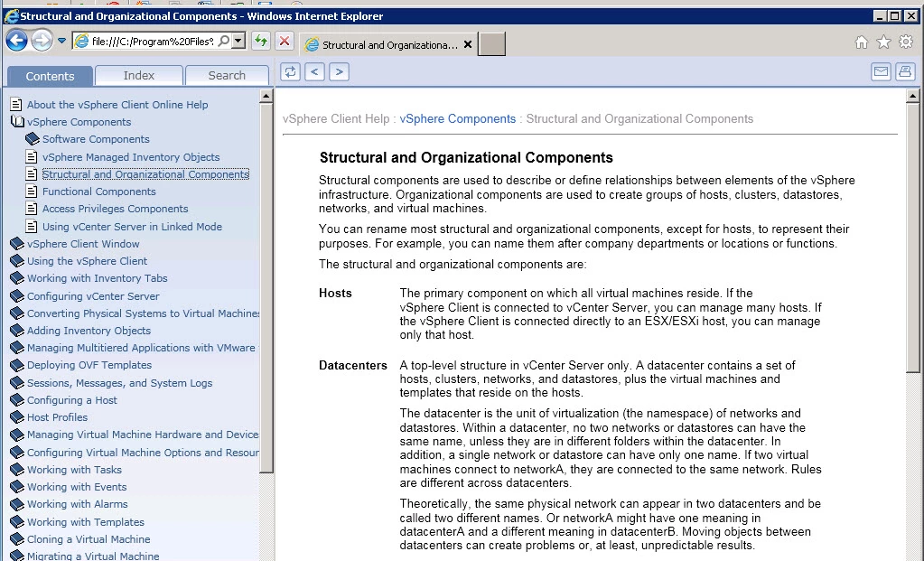924x561 pixels.
Task: Click the help content vertical scrollbar thumb
Action: (x=913, y=237)
